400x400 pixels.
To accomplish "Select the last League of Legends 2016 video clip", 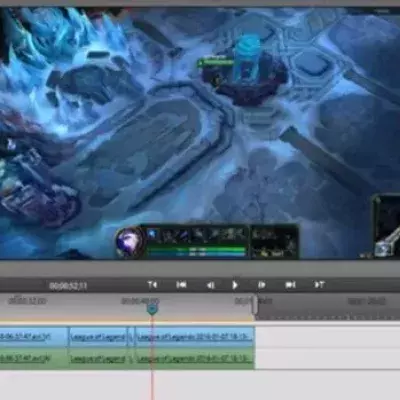I will coord(195,337).
